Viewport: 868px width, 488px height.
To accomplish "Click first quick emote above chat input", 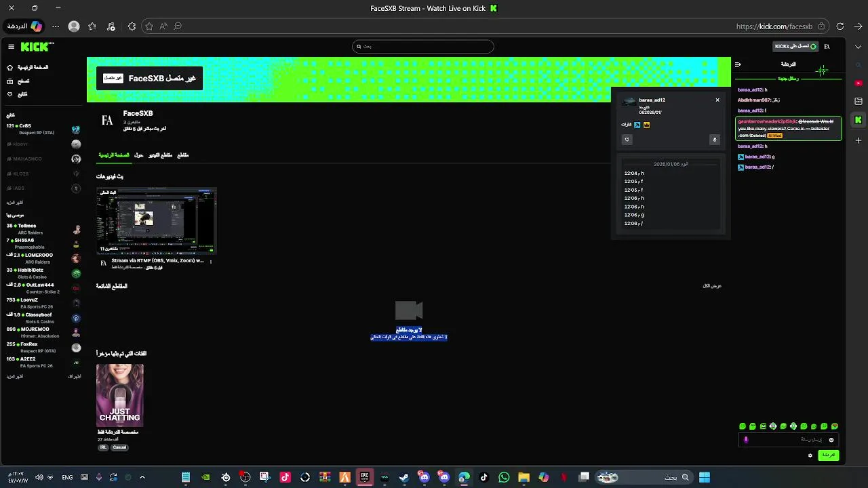I will (x=743, y=426).
